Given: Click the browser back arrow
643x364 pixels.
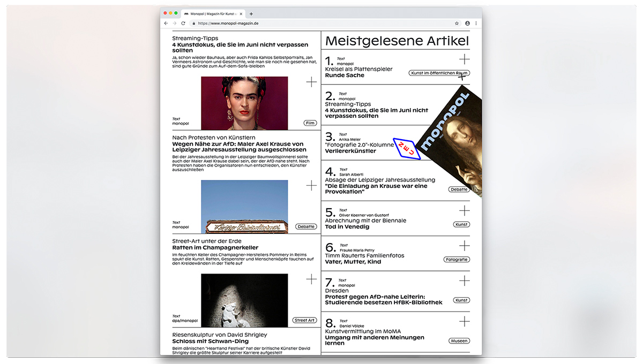Looking at the screenshot, I should 166,24.
